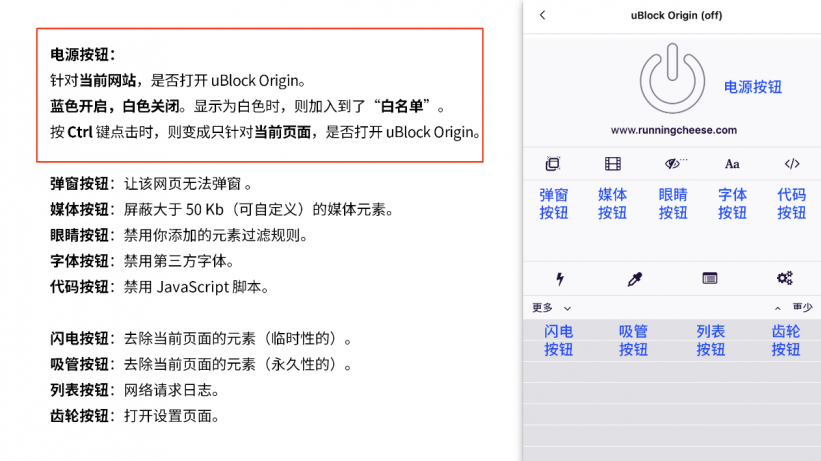This screenshot has height=461, width=821.
Task: Click the blue 吸管按钮 label
Action: pyautogui.click(x=634, y=341)
